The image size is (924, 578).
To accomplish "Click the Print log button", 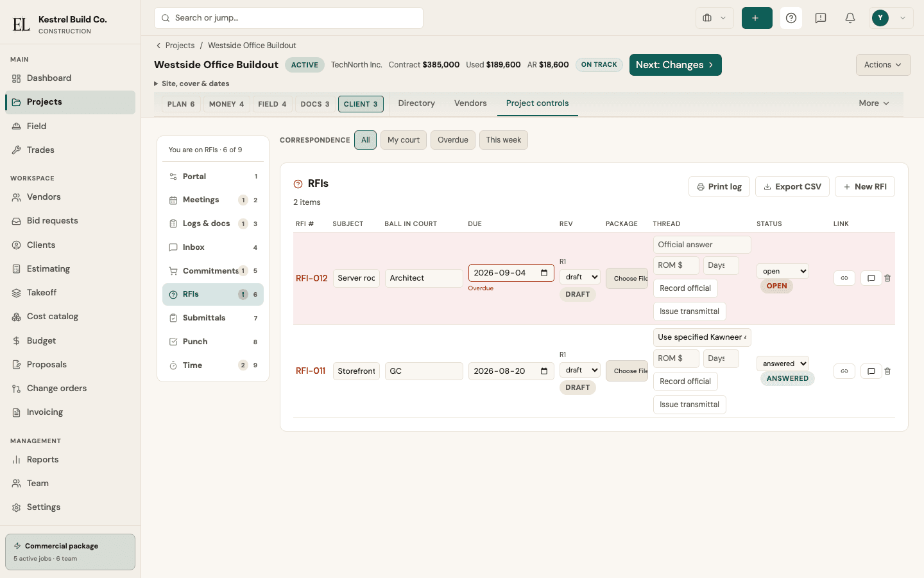I will click(x=719, y=187).
